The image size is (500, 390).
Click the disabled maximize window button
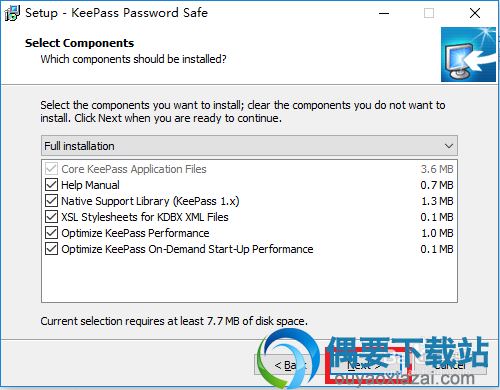click(429, 13)
